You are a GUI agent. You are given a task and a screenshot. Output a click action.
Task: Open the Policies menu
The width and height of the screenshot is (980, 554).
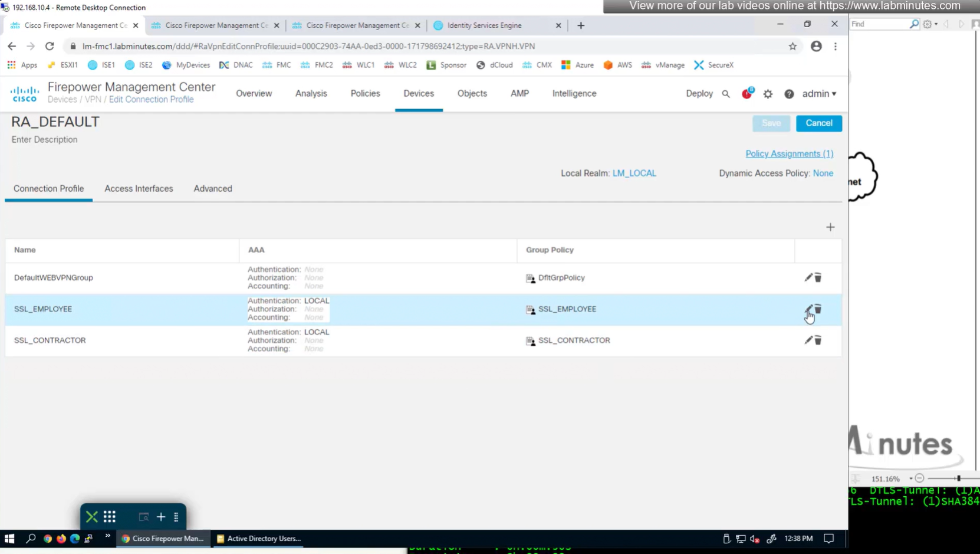365,94
